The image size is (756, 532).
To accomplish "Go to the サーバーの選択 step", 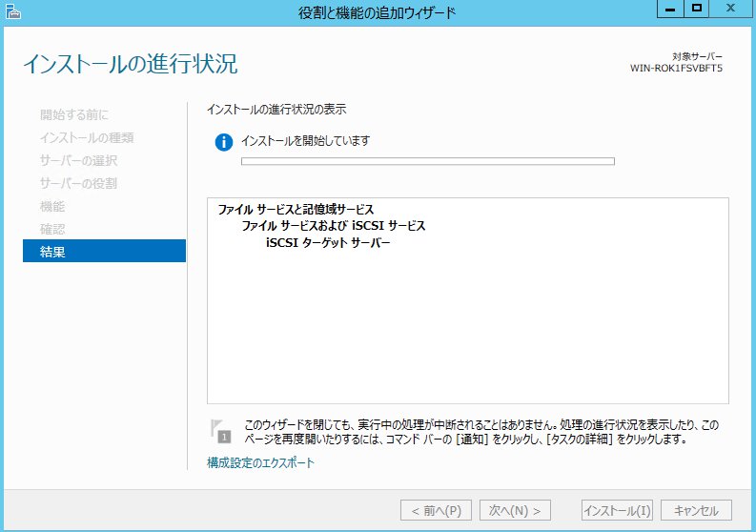I will pyautogui.click(x=79, y=160).
